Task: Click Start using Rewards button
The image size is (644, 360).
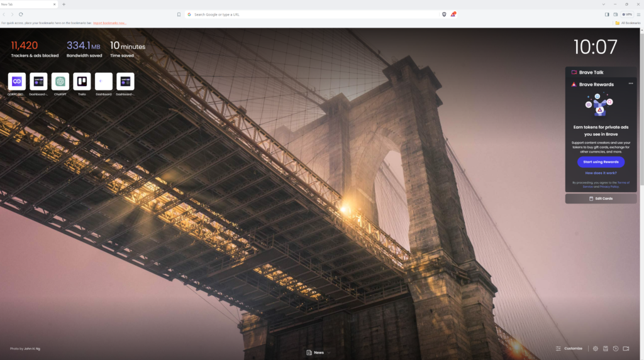Action: click(601, 161)
